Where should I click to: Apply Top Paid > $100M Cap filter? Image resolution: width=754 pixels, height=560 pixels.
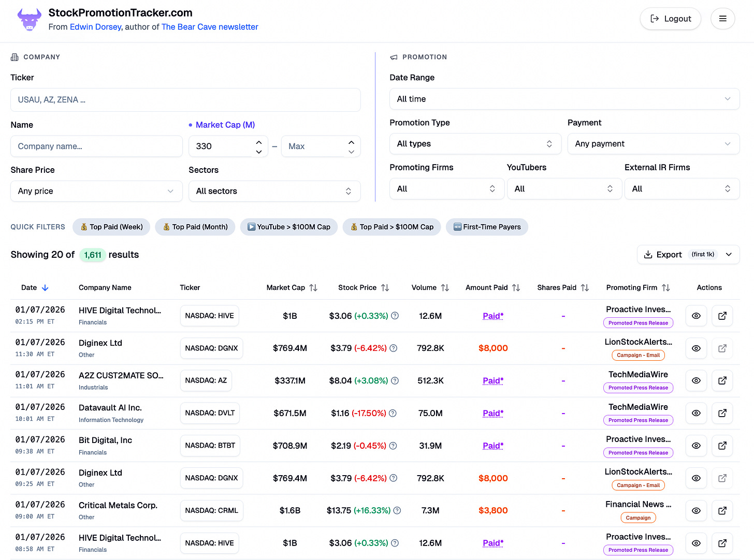point(392,227)
